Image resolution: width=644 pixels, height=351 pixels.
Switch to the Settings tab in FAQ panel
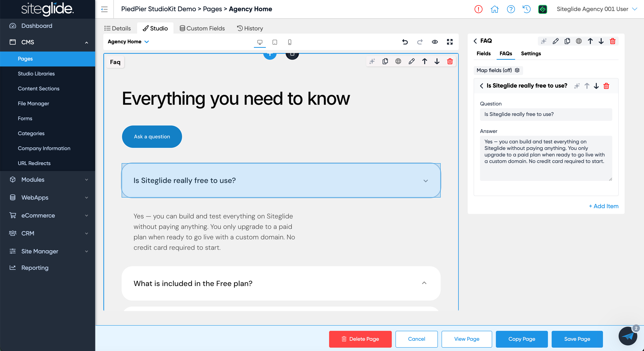pos(531,54)
